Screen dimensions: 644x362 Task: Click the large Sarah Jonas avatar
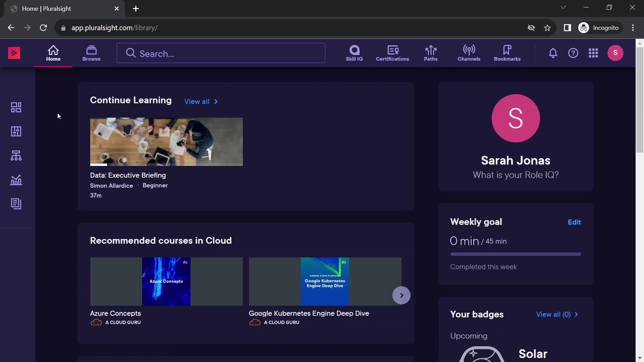coord(516,118)
